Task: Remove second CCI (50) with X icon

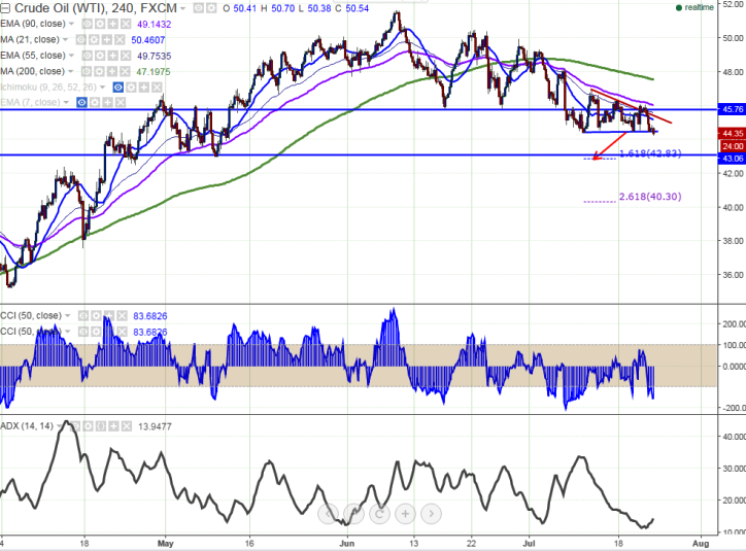Action: [x=122, y=332]
